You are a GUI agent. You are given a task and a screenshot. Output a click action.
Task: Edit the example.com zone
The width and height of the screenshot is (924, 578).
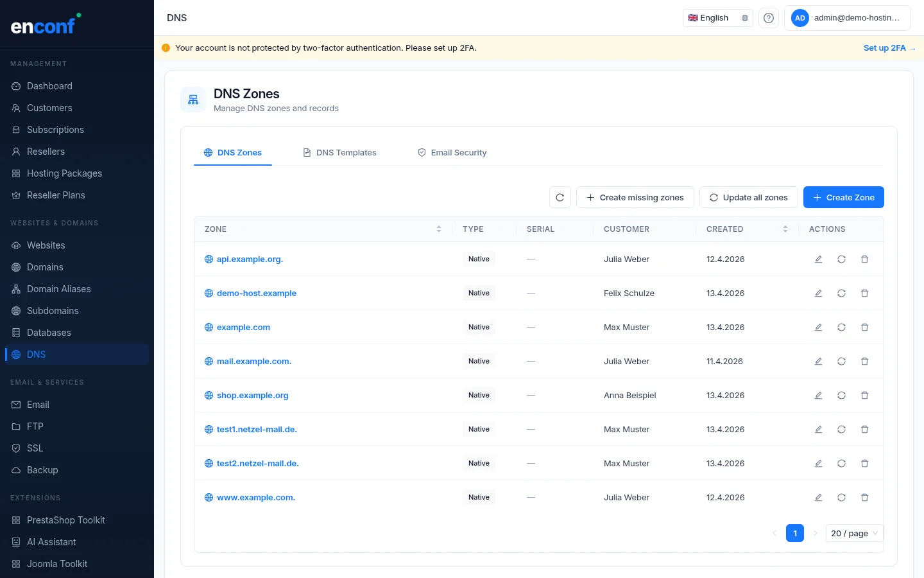[818, 327]
